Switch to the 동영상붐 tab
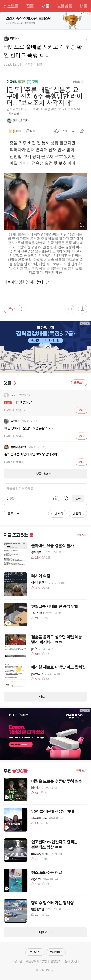 click(x=64, y=6)
